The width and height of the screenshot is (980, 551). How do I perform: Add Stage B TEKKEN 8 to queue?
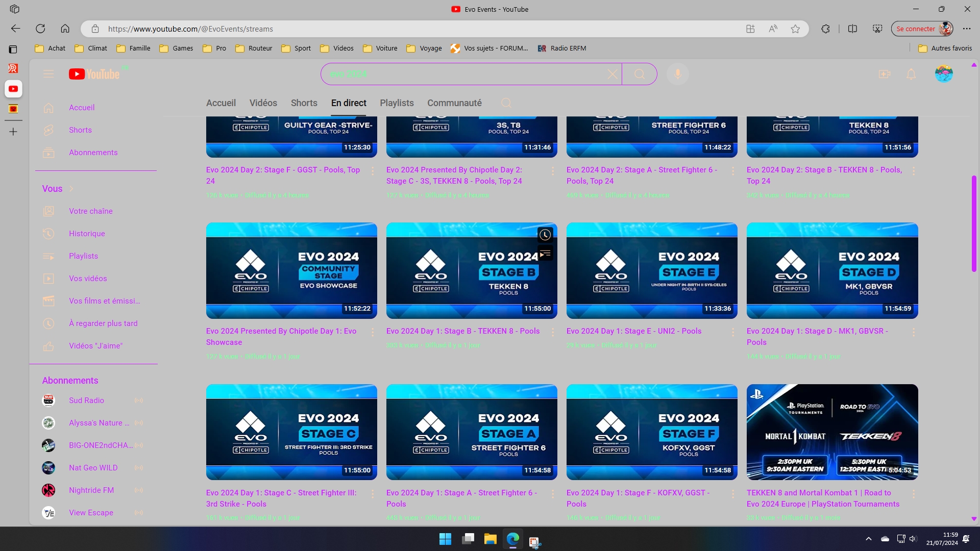[545, 254]
